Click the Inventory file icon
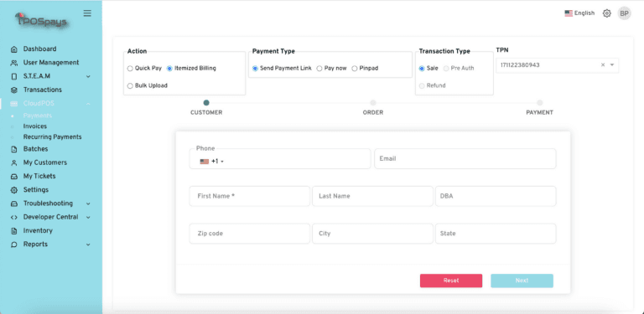 pyautogui.click(x=14, y=231)
